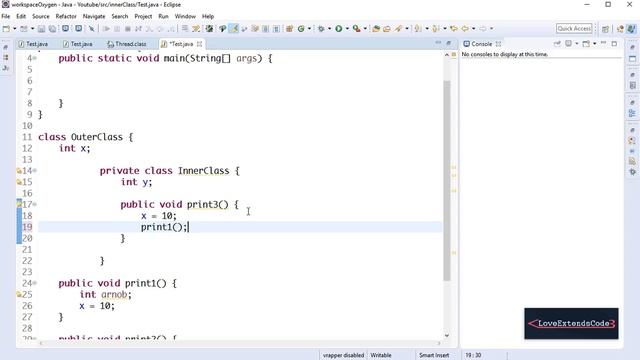
Task: Click the Save All toolbar icon
Action: [52, 29]
